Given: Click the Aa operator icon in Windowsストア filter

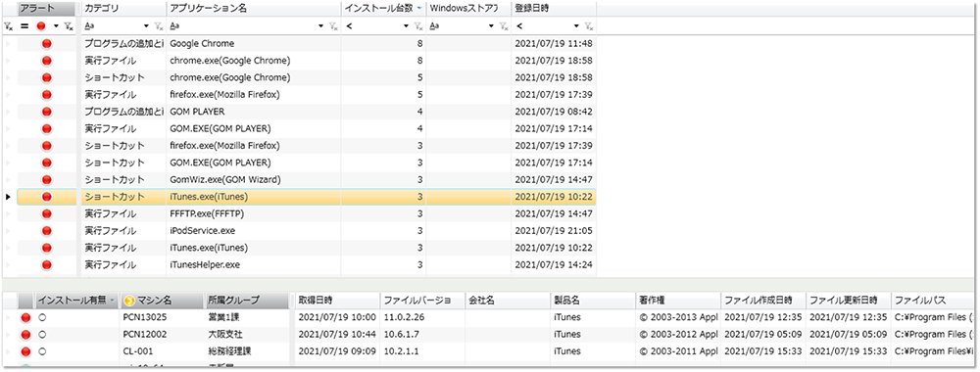Looking at the screenshot, I should 435,26.
